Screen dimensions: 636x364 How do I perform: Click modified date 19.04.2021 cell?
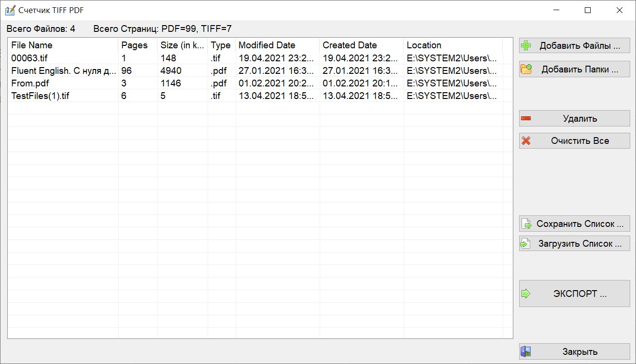pyautogui.click(x=278, y=58)
